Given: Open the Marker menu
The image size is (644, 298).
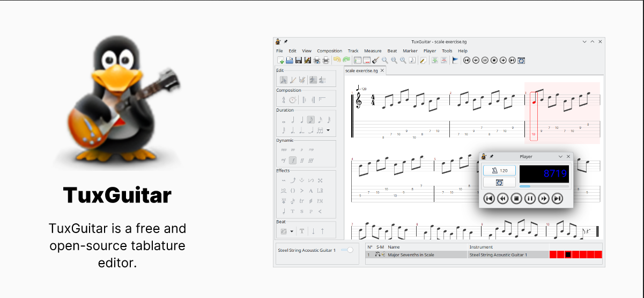Looking at the screenshot, I should [x=410, y=51].
